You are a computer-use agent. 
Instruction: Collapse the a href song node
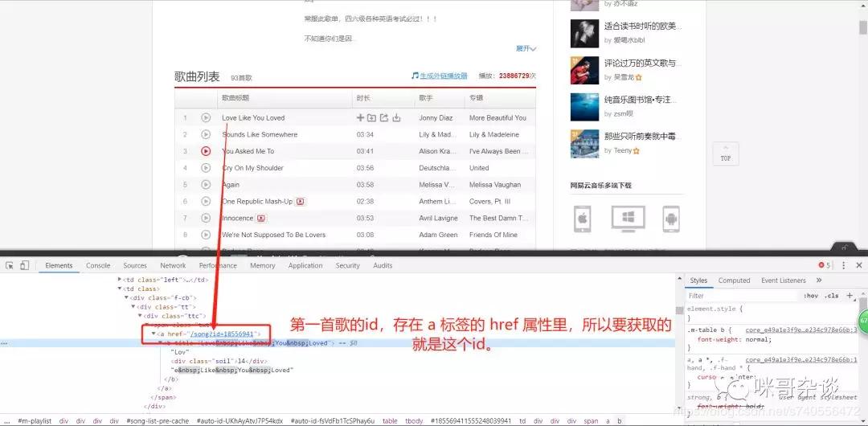click(154, 334)
